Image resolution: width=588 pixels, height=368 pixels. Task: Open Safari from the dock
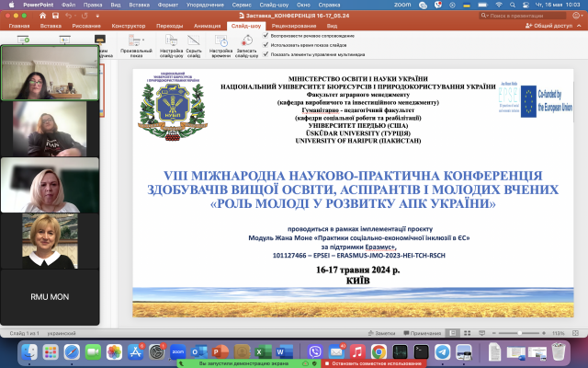(x=72, y=351)
